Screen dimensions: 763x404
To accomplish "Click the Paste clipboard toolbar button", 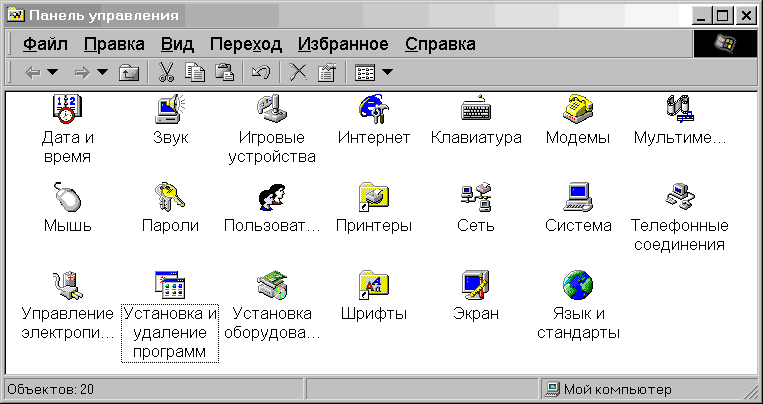I will pyautogui.click(x=225, y=73).
